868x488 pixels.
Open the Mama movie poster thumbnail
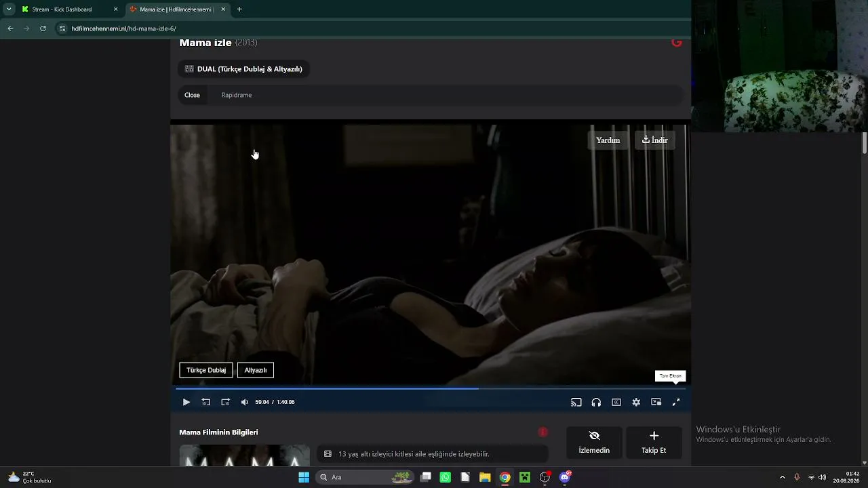tap(245, 455)
